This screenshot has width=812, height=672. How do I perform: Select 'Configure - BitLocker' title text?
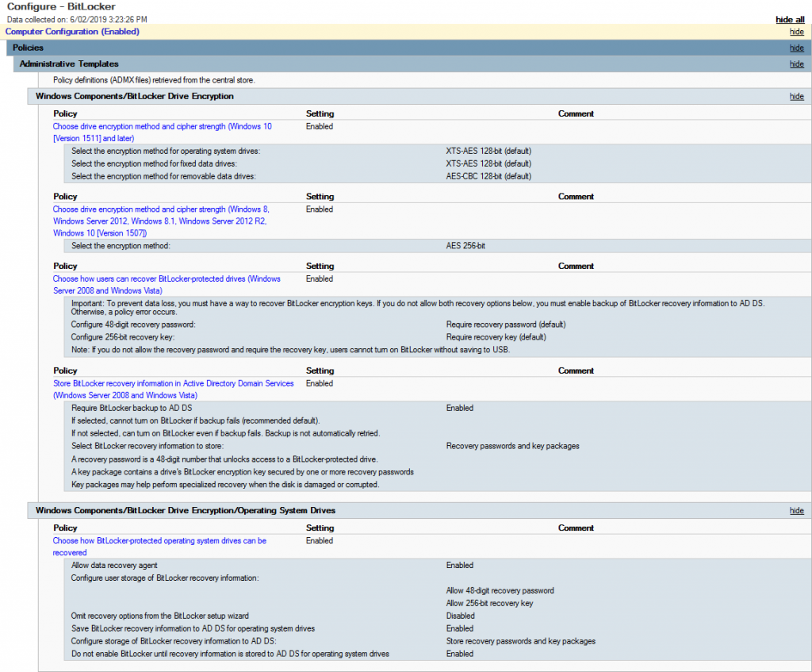click(61, 6)
